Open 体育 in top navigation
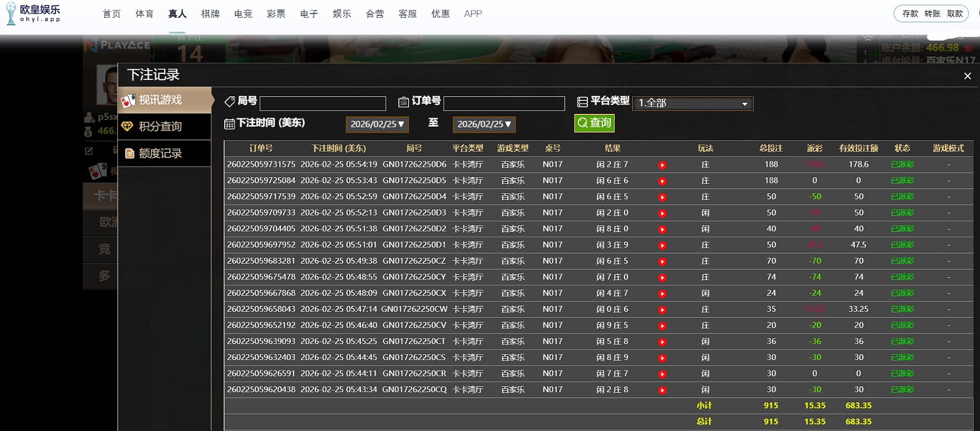 point(144,14)
